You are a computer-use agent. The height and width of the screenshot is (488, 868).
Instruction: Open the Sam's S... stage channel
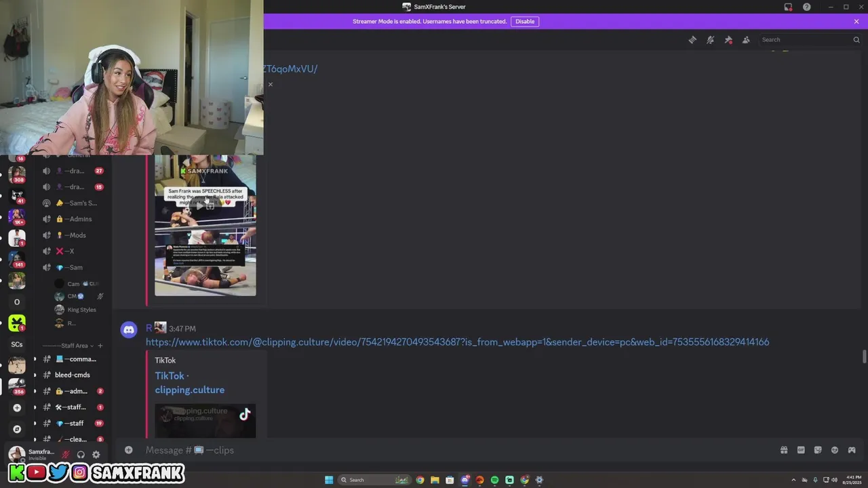[x=73, y=203]
